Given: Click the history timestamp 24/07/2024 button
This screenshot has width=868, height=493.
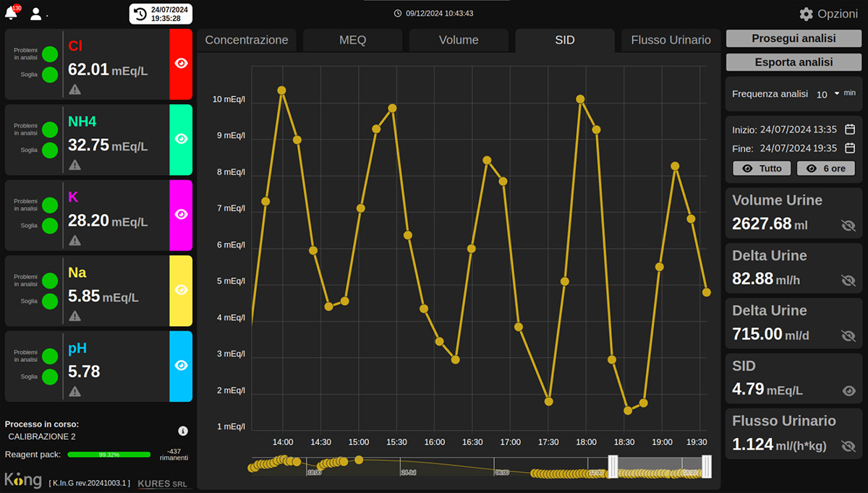Looking at the screenshot, I should click(x=161, y=14).
